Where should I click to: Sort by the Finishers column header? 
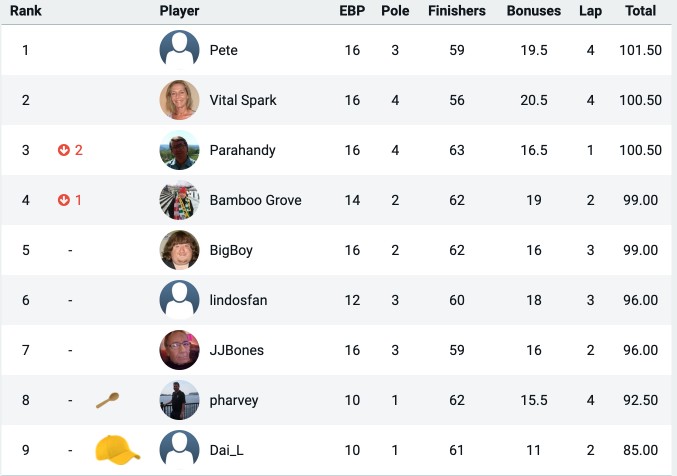[x=457, y=10]
